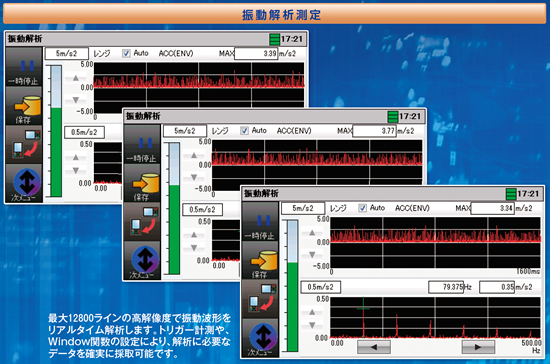Image resolution: width=550 pixels, height=364 pixels.
Task: Click the 振動解析測定 header banner
Action: tap(275, 14)
